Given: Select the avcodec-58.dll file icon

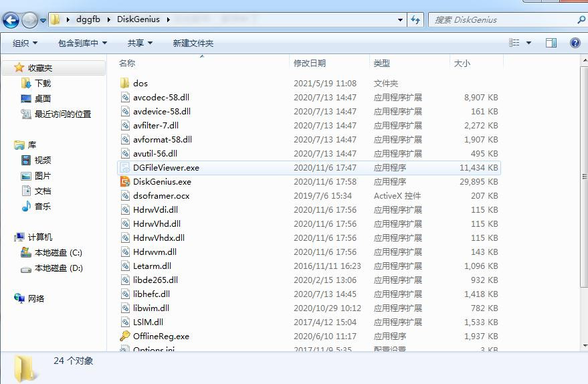Looking at the screenshot, I should pos(125,97).
